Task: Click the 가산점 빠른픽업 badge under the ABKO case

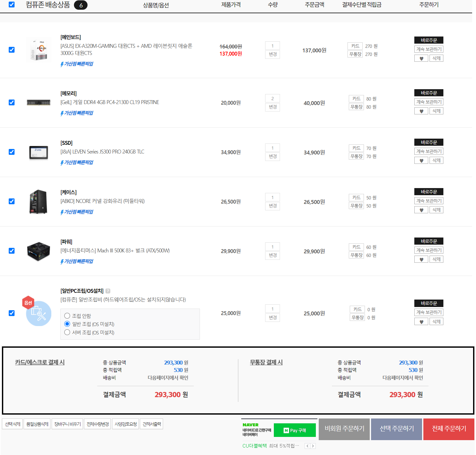Action: [77, 212]
